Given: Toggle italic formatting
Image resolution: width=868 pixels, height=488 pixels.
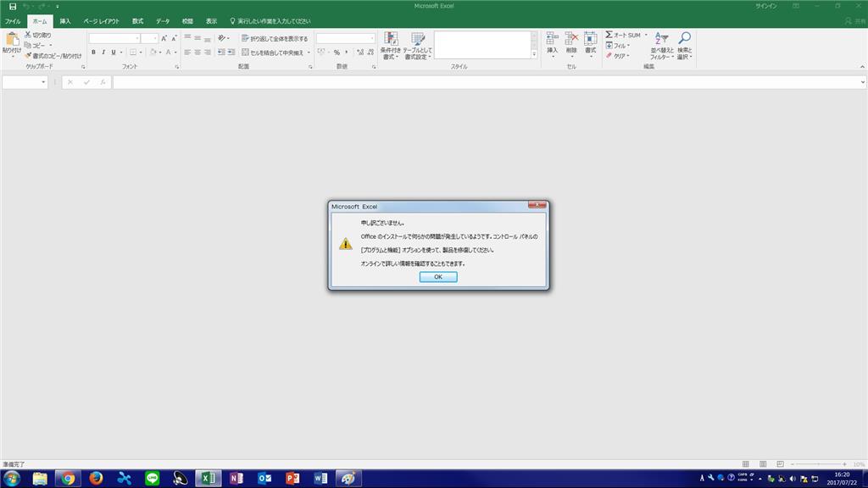Looking at the screenshot, I should tap(103, 52).
